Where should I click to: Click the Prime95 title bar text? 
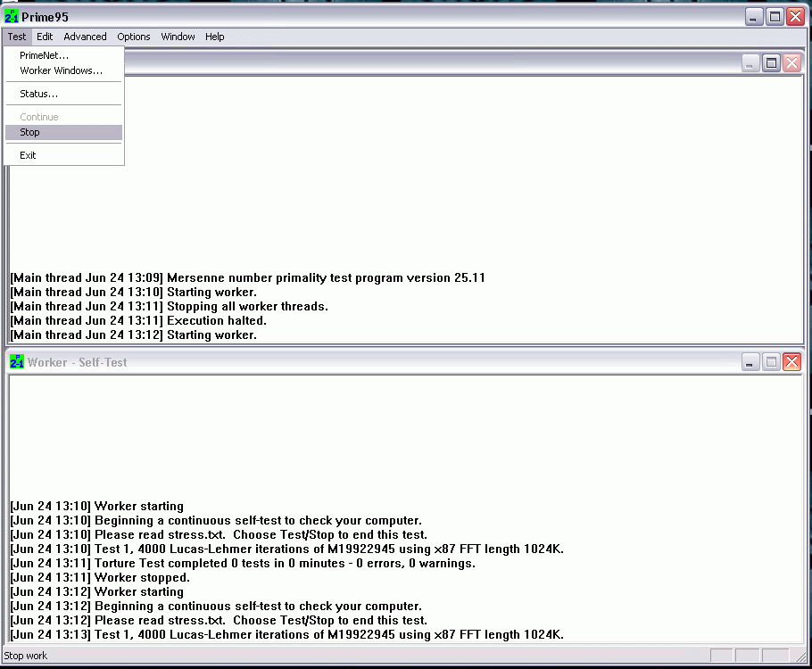pos(45,17)
